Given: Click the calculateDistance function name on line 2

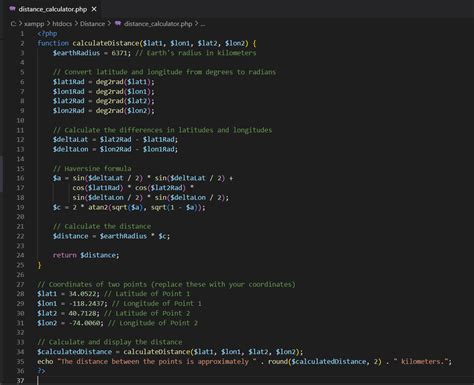Looking at the screenshot, I should pyautogui.click(x=106, y=43).
